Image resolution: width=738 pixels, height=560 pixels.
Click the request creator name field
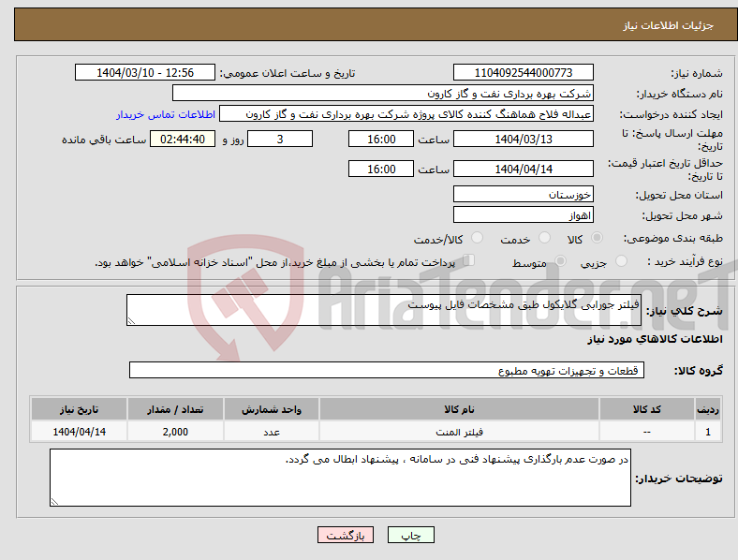coord(406,114)
